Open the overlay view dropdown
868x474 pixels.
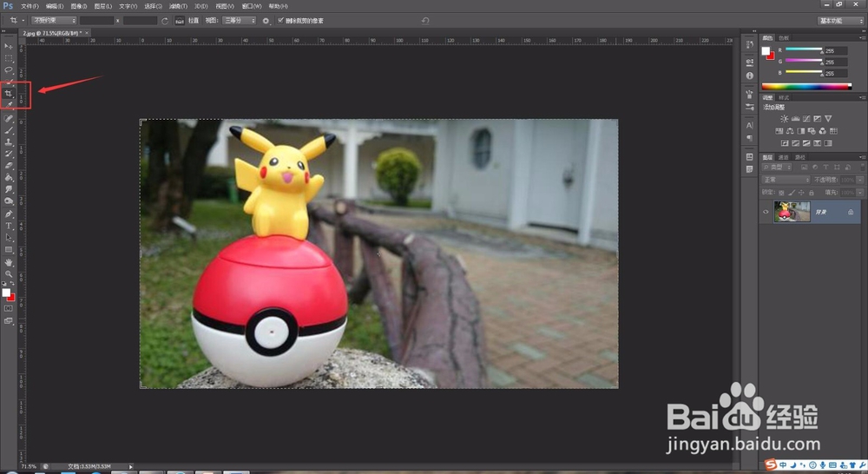click(x=240, y=21)
